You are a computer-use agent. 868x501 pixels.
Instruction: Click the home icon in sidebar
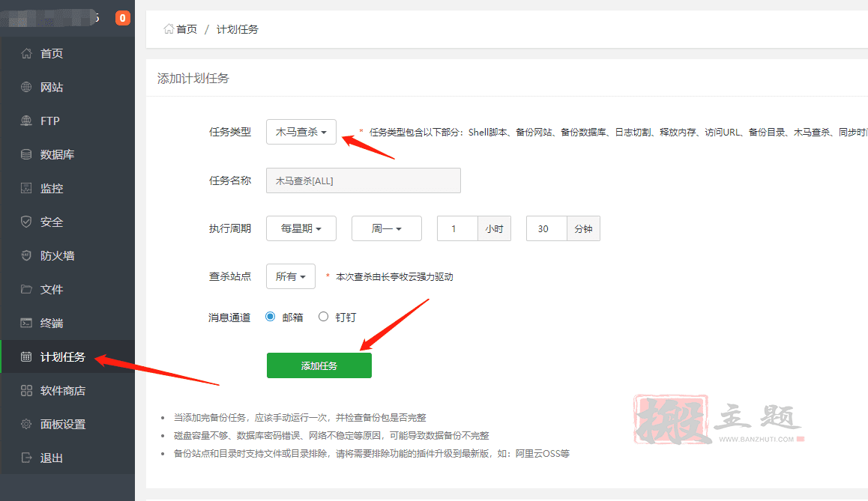tap(26, 53)
